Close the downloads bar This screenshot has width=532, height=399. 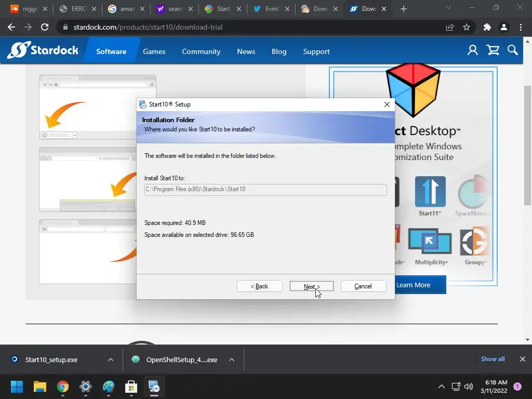[523, 359]
